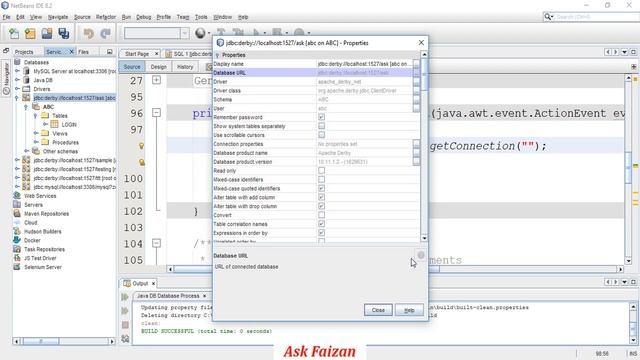
Task: Expand the Procedures folder node
Action: (x=36, y=142)
